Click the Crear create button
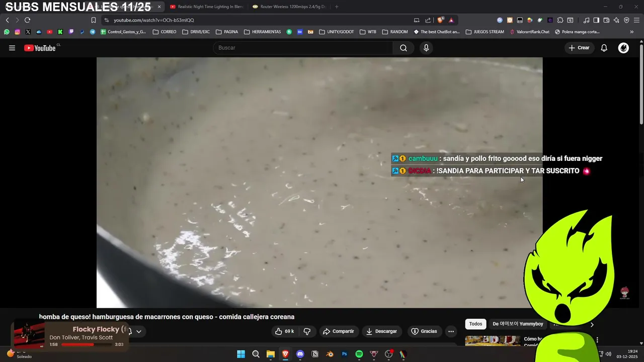The width and height of the screenshot is (644, 362). click(579, 48)
